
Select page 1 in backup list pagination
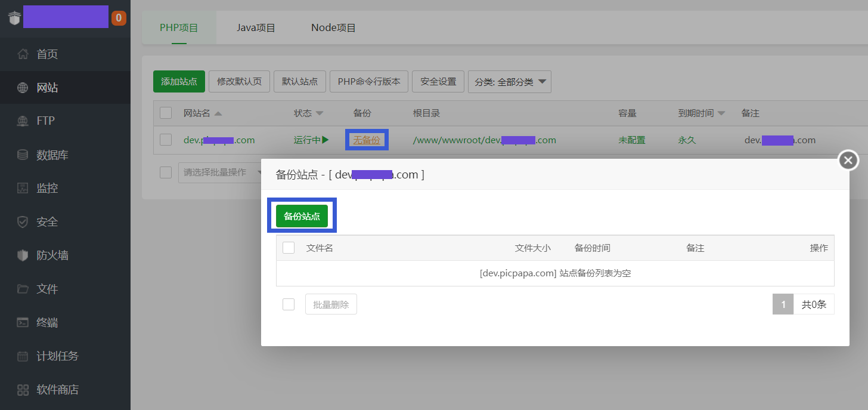(x=783, y=304)
